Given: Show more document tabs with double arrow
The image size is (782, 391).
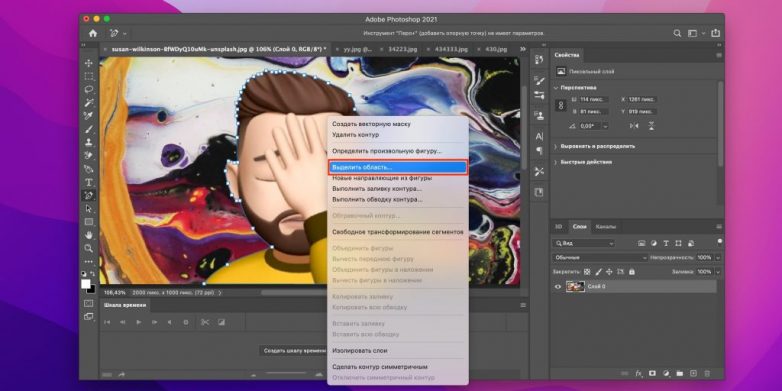Looking at the screenshot, I should coord(523,49).
